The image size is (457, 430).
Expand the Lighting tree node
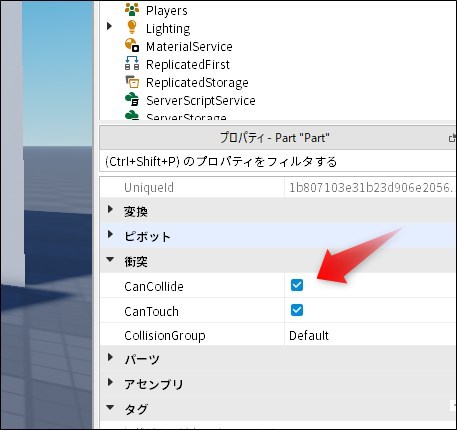click(109, 26)
